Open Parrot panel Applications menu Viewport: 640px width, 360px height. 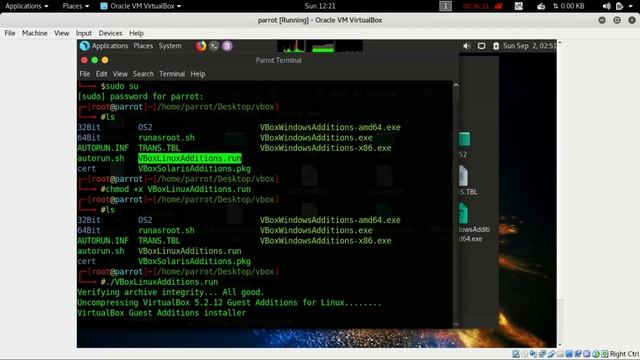[110, 46]
